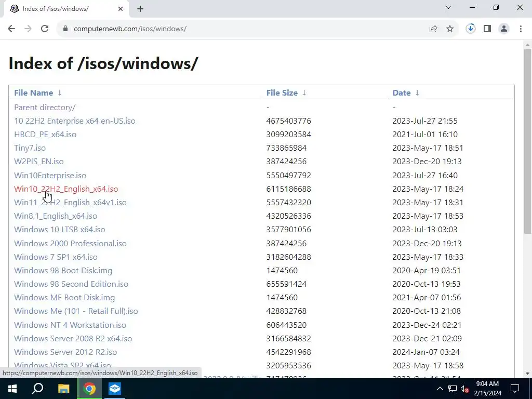Download Tiny7.iso

pos(30,148)
